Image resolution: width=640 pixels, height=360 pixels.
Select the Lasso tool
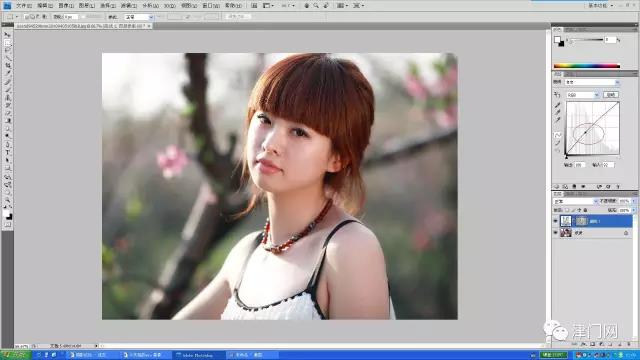[7, 50]
